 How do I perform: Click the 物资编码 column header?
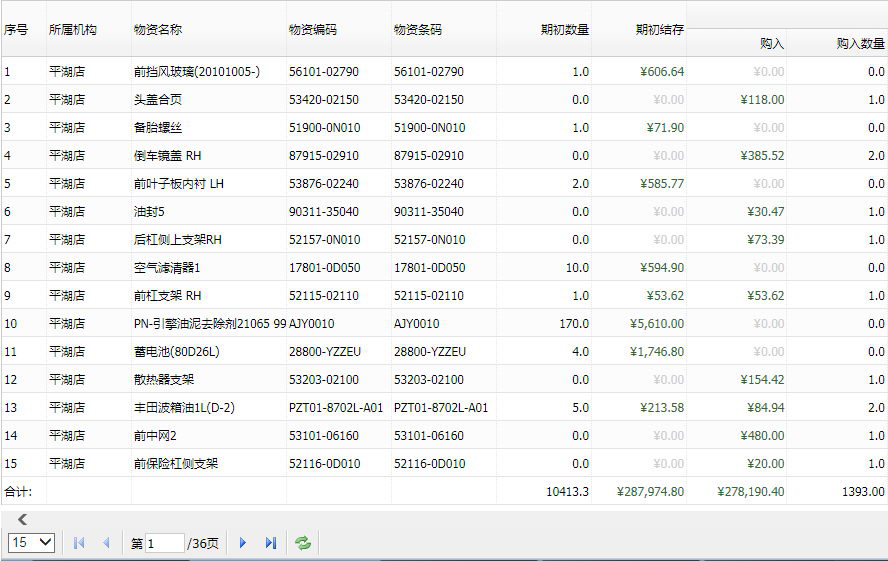tap(313, 30)
